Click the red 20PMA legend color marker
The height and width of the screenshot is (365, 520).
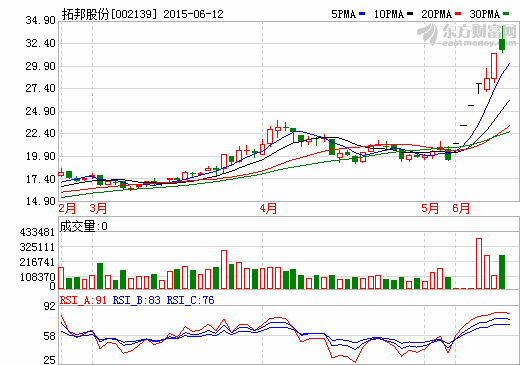[x=458, y=14]
